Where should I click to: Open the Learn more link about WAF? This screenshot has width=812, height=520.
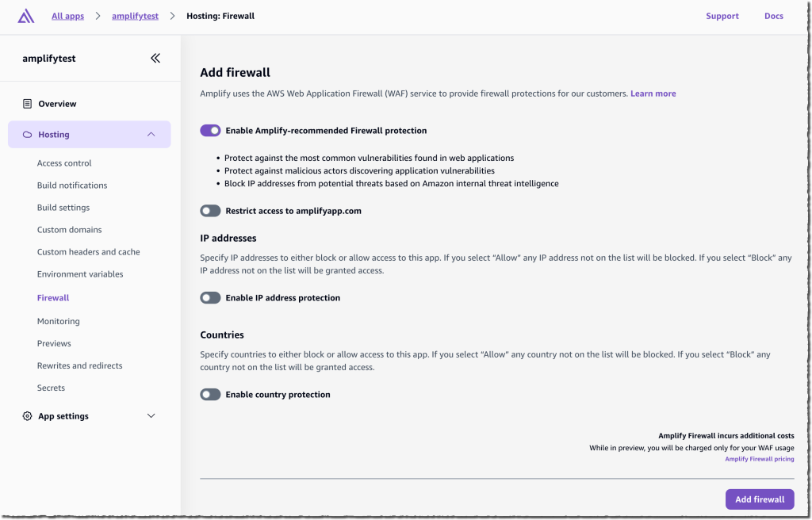pos(653,93)
